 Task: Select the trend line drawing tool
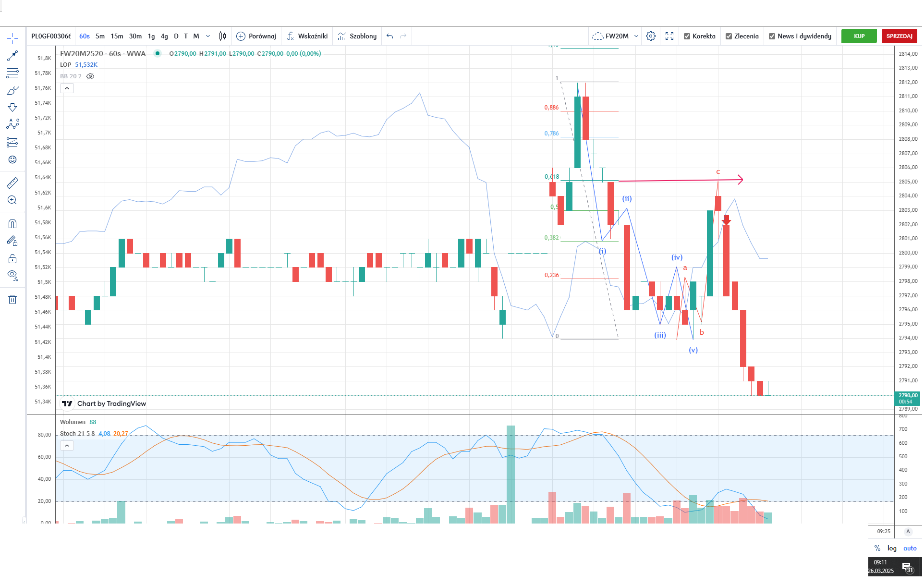point(12,56)
